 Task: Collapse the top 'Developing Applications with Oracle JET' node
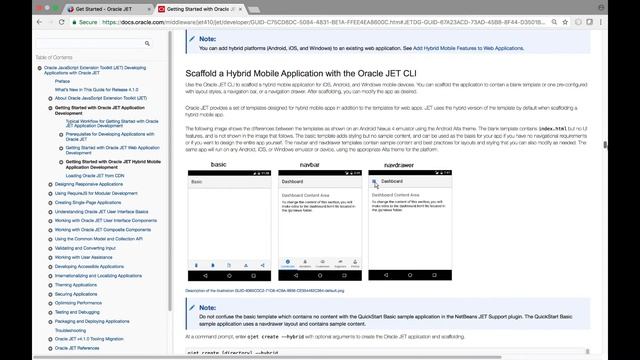[40, 68]
